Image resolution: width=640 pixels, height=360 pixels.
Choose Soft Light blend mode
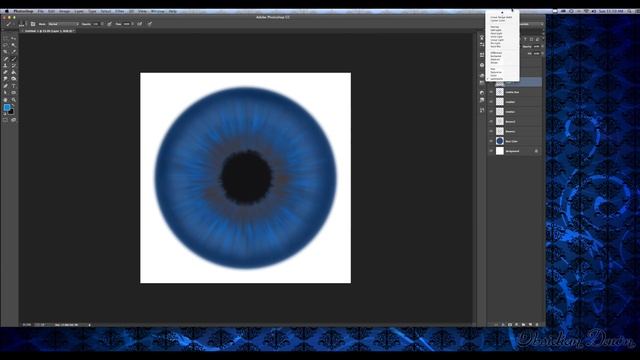tap(496, 30)
